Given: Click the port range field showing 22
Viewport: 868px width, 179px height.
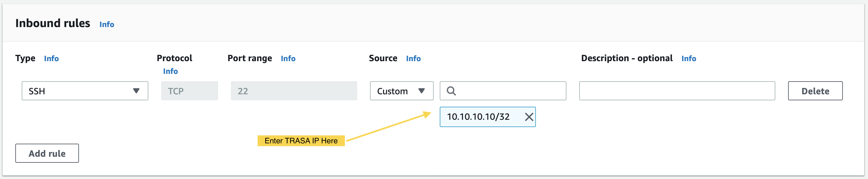Looking at the screenshot, I should [x=294, y=91].
